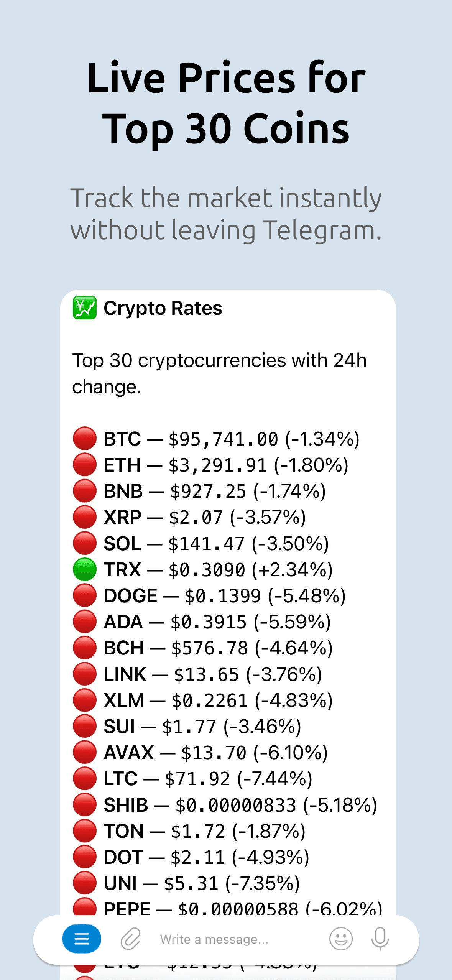452x980 pixels.
Task: Tap the green circle beside TRX
Action: pos(84,569)
